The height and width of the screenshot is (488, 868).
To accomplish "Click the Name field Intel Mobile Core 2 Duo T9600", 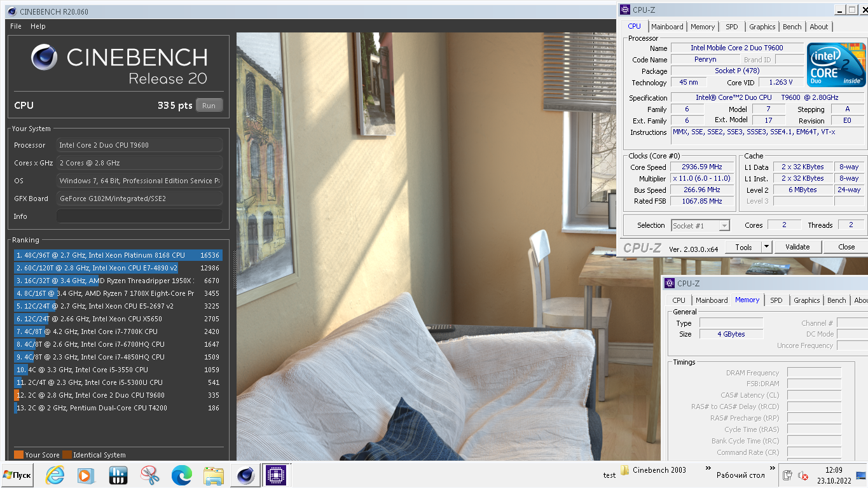I will pos(737,48).
